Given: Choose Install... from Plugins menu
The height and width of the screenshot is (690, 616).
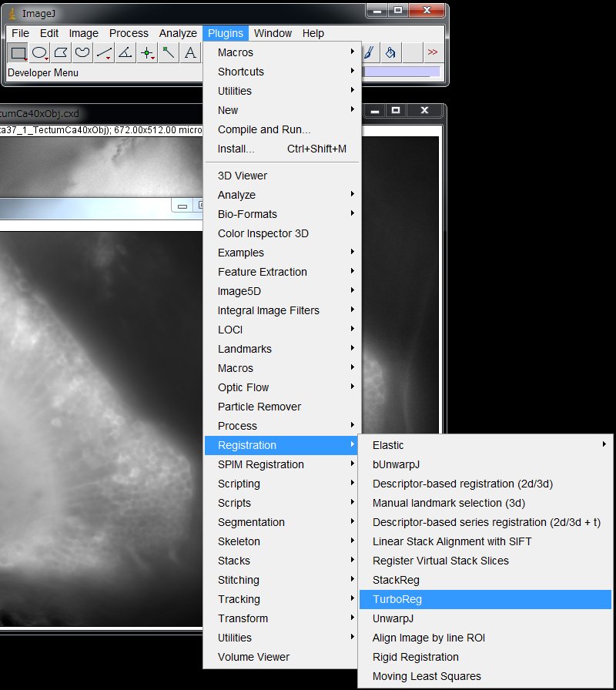Looking at the screenshot, I should point(282,149).
